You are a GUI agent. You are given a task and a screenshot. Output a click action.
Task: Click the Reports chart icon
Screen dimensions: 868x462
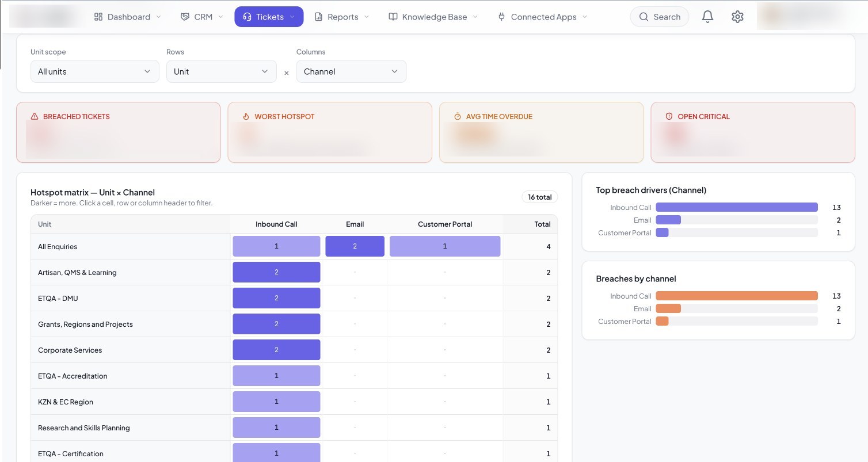coord(318,17)
